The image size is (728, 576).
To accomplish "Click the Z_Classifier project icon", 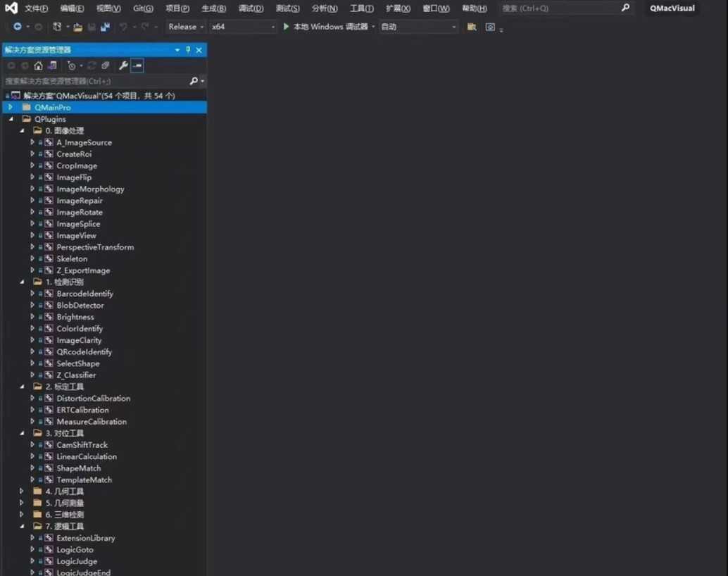I will point(49,375).
